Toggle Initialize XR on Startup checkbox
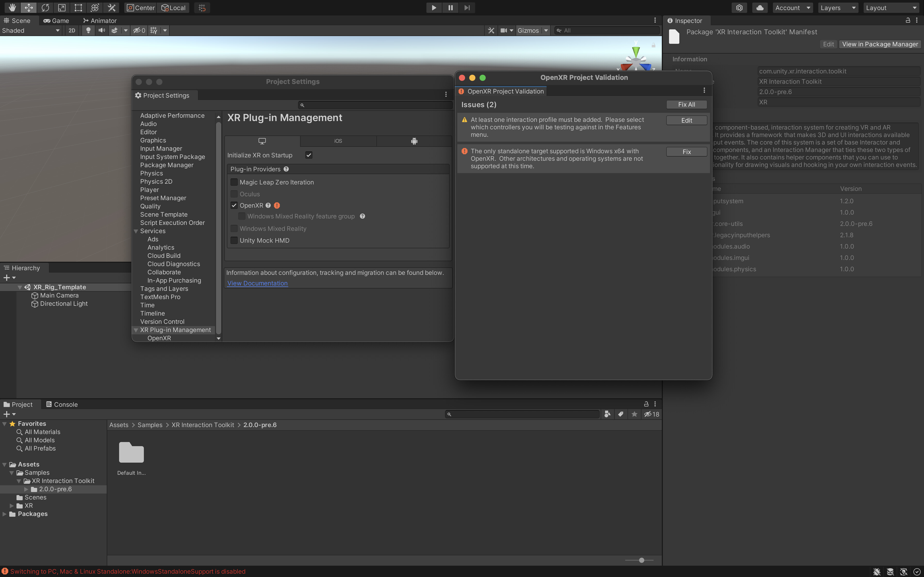Image resolution: width=924 pixels, height=577 pixels. click(309, 155)
